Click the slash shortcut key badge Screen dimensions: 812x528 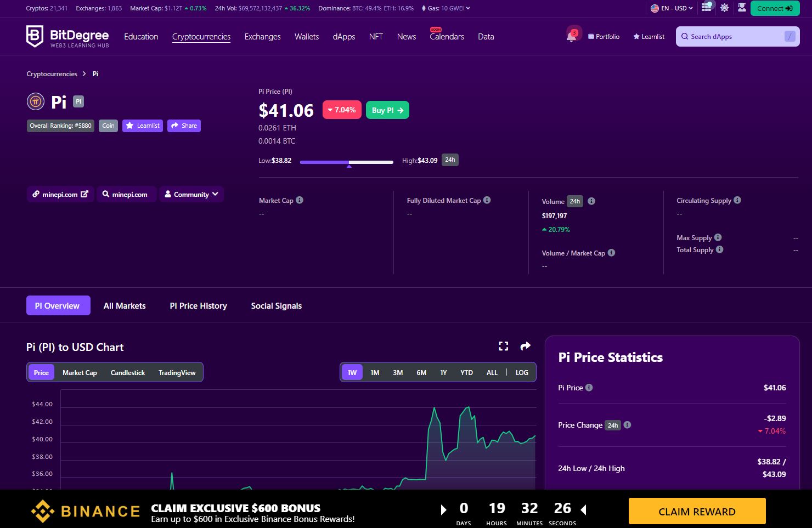click(x=790, y=36)
